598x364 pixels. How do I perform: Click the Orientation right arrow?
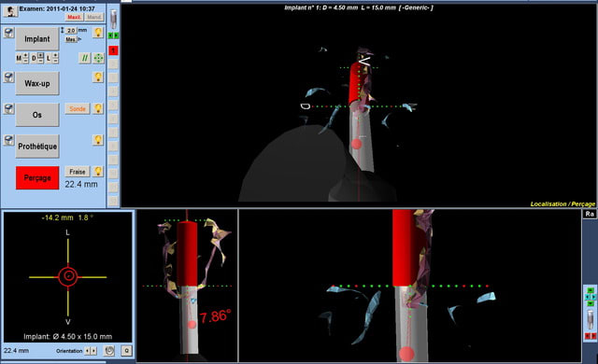[x=93, y=351]
